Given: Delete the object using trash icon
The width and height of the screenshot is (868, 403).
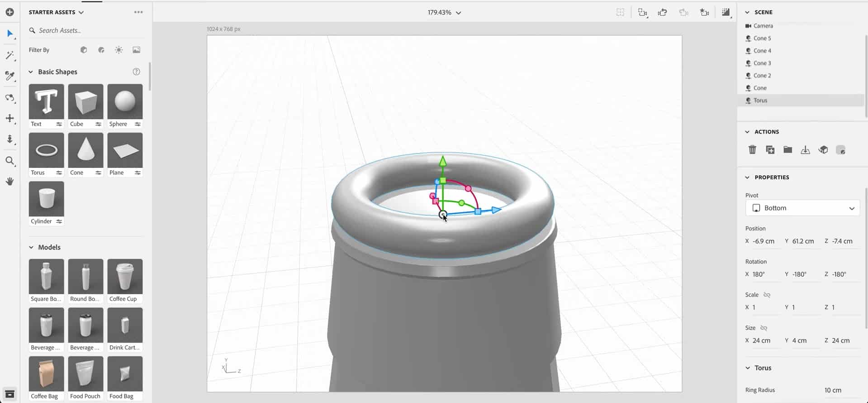Looking at the screenshot, I should tap(752, 150).
